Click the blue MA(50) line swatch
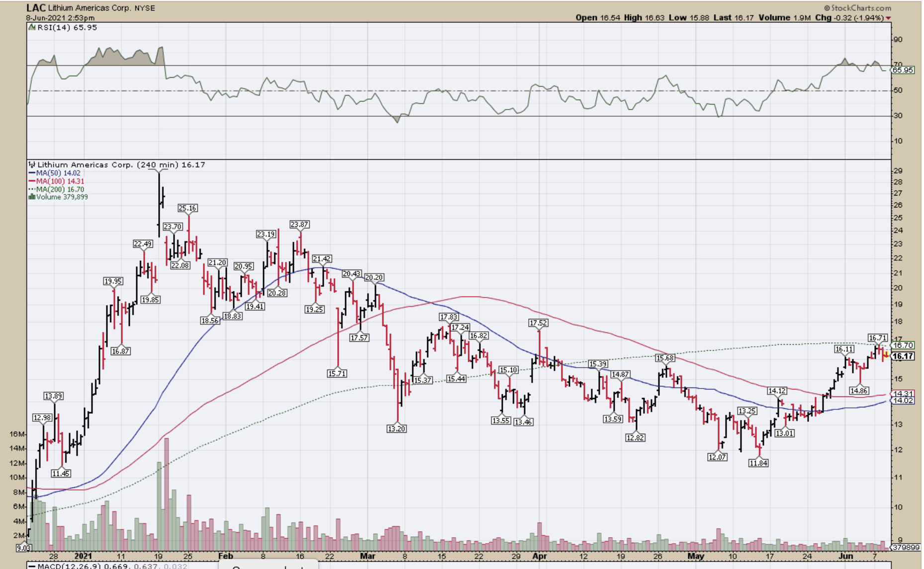The width and height of the screenshot is (924, 569). (32, 173)
